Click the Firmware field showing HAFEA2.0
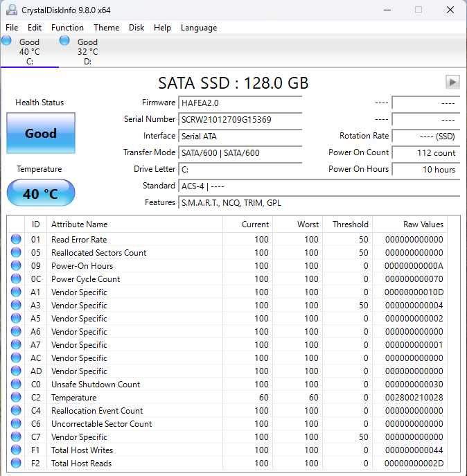The width and height of the screenshot is (467, 476). pos(240,103)
